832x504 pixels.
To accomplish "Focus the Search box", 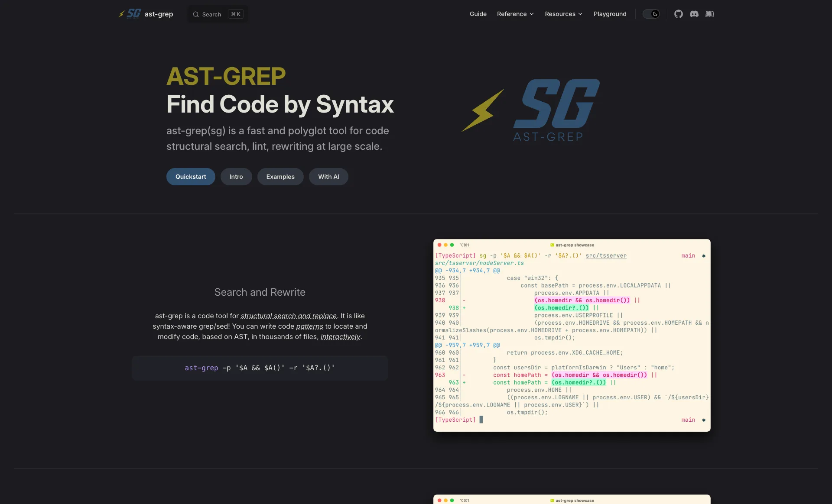I will (x=218, y=14).
